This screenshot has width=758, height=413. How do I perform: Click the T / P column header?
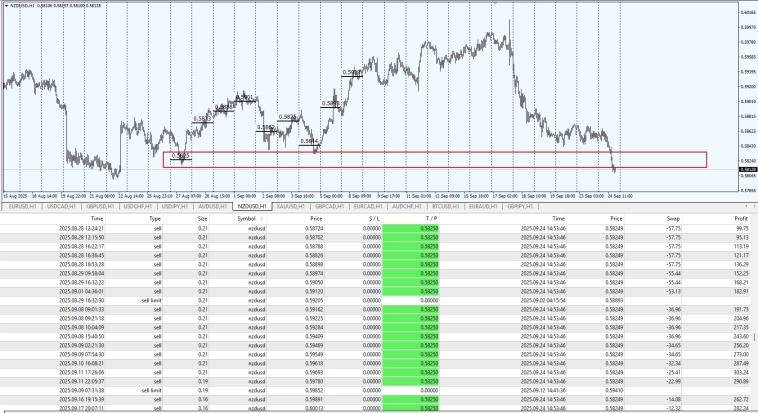410,219
